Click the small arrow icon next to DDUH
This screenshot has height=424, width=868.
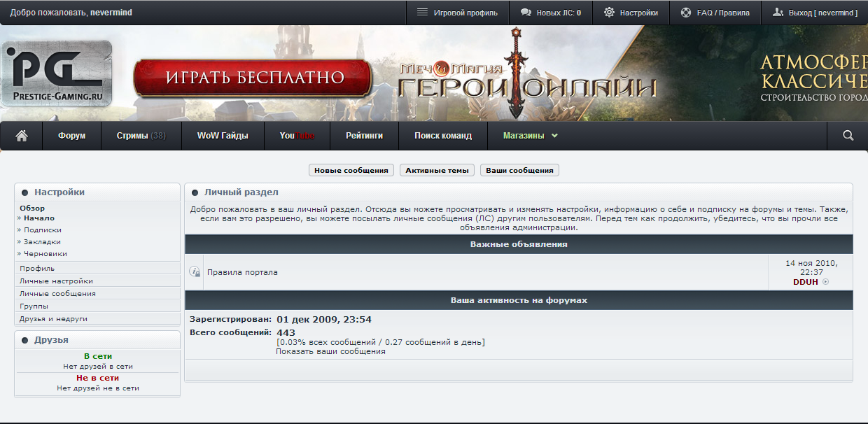coord(826,282)
